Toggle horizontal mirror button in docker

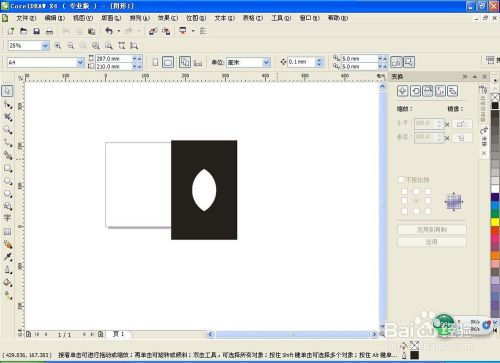pyautogui.click(x=462, y=124)
